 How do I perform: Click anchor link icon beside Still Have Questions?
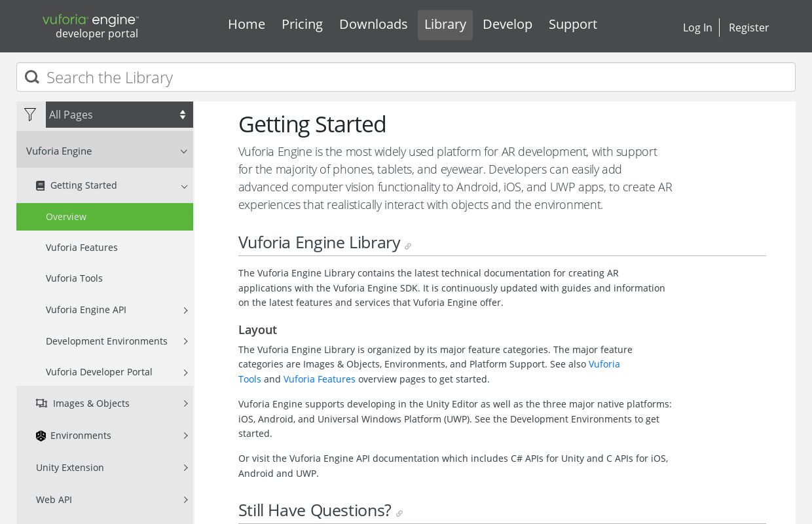pos(399,514)
